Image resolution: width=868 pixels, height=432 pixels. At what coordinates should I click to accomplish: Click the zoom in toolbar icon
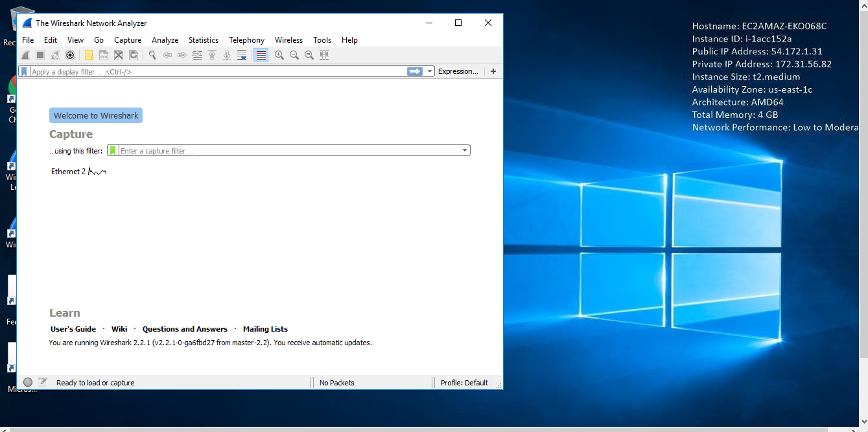[x=279, y=56]
